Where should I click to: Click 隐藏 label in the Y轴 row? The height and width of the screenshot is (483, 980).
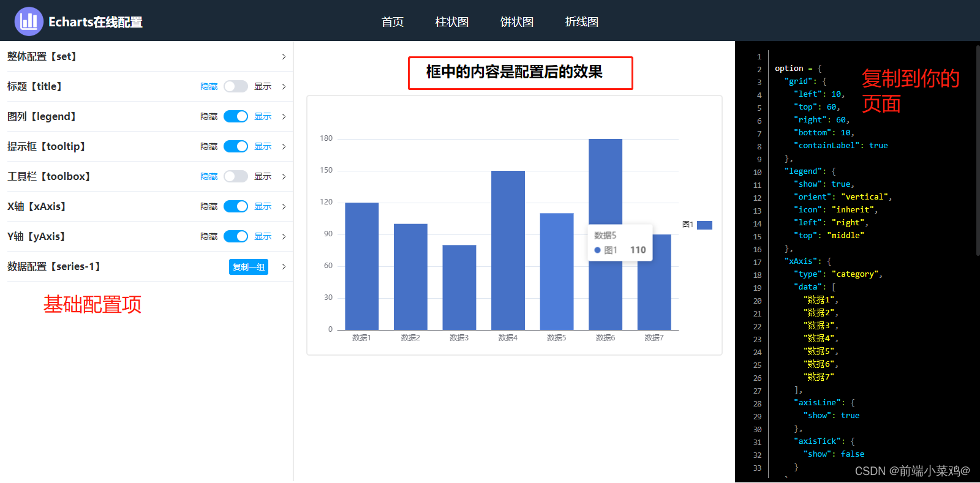coord(209,236)
